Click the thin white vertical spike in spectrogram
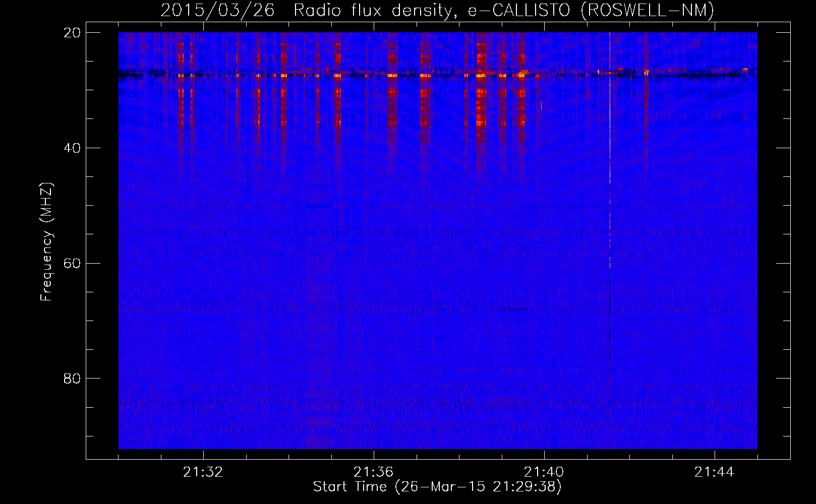The width and height of the screenshot is (816, 504). (x=610, y=151)
